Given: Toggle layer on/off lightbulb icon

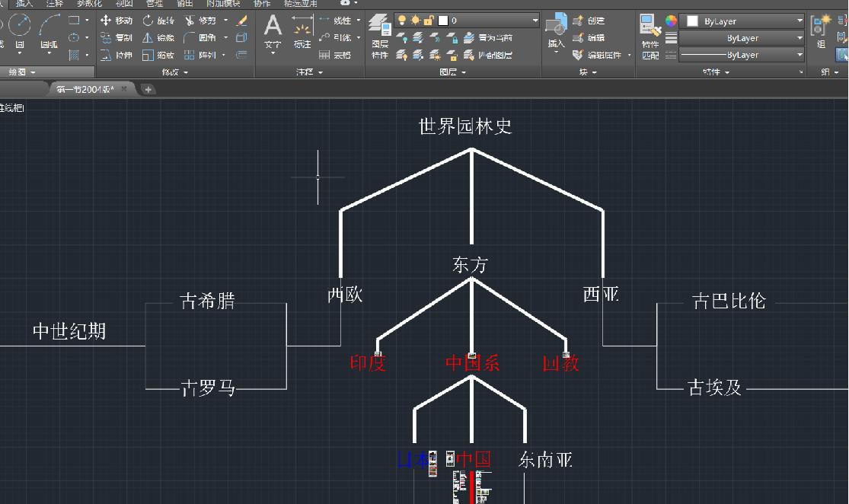Looking at the screenshot, I should [402, 21].
